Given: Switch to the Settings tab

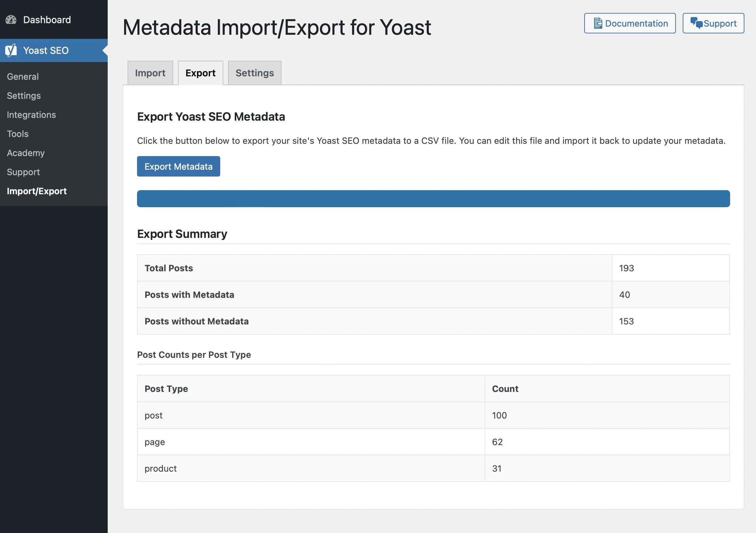Looking at the screenshot, I should tap(255, 73).
